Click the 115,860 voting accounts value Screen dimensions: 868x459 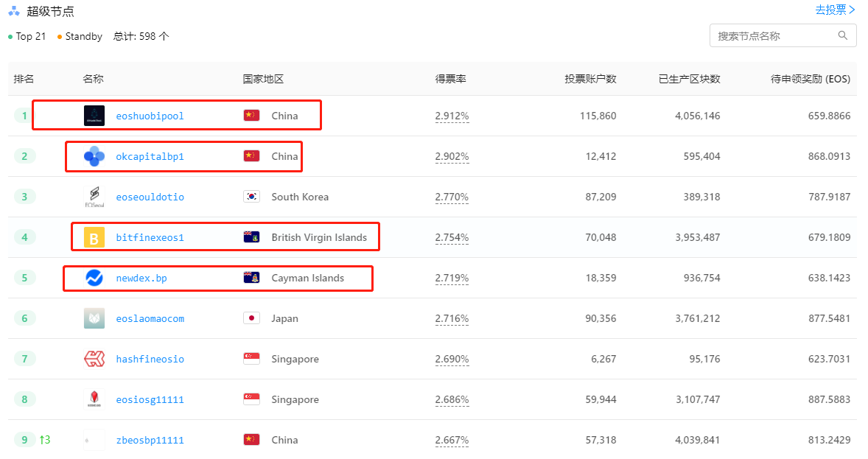(x=598, y=116)
